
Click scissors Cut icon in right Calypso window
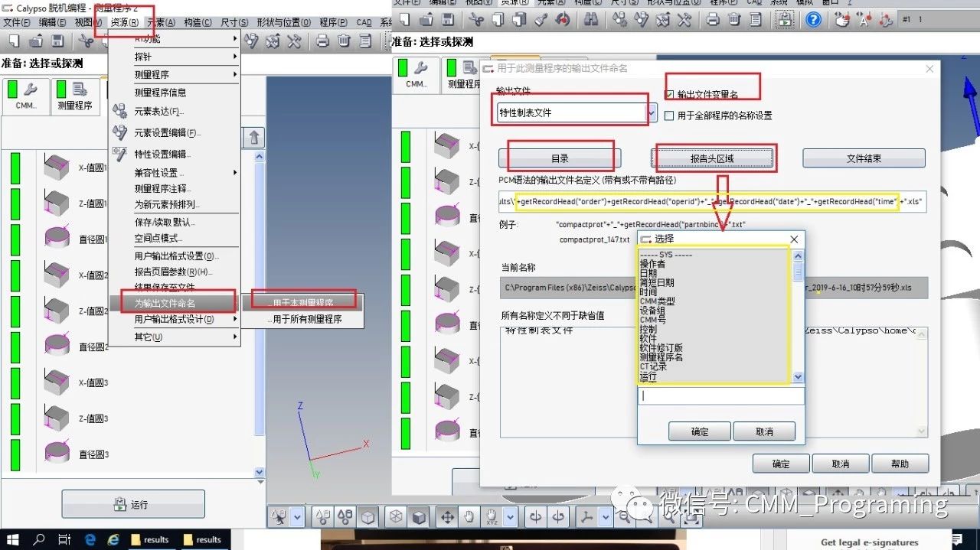point(476,20)
